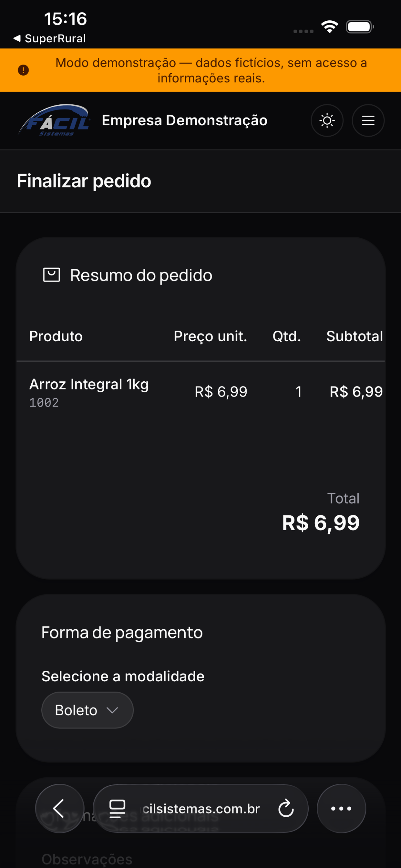The height and width of the screenshot is (868, 401).
Task: Tap the browser back arrow button
Action: 60,808
